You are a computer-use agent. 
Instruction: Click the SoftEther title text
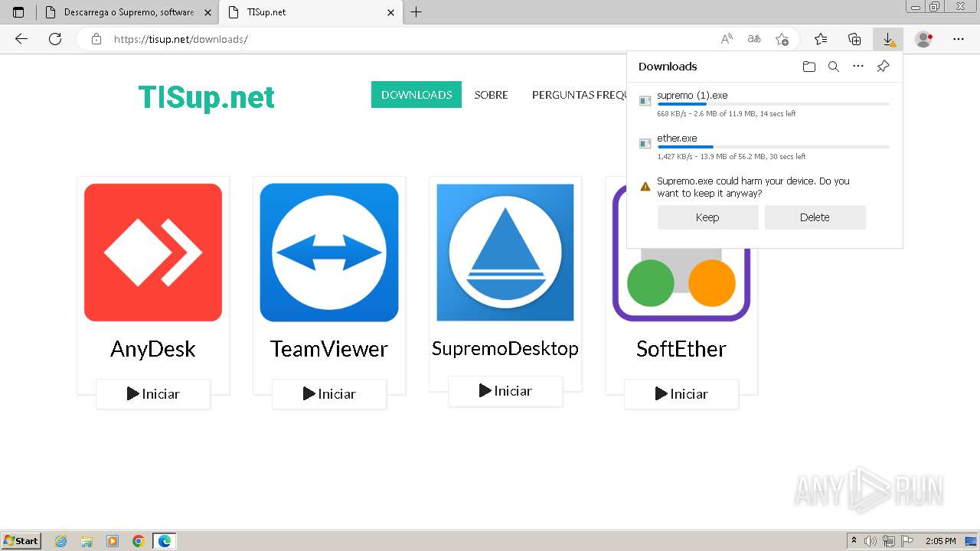[x=681, y=349]
